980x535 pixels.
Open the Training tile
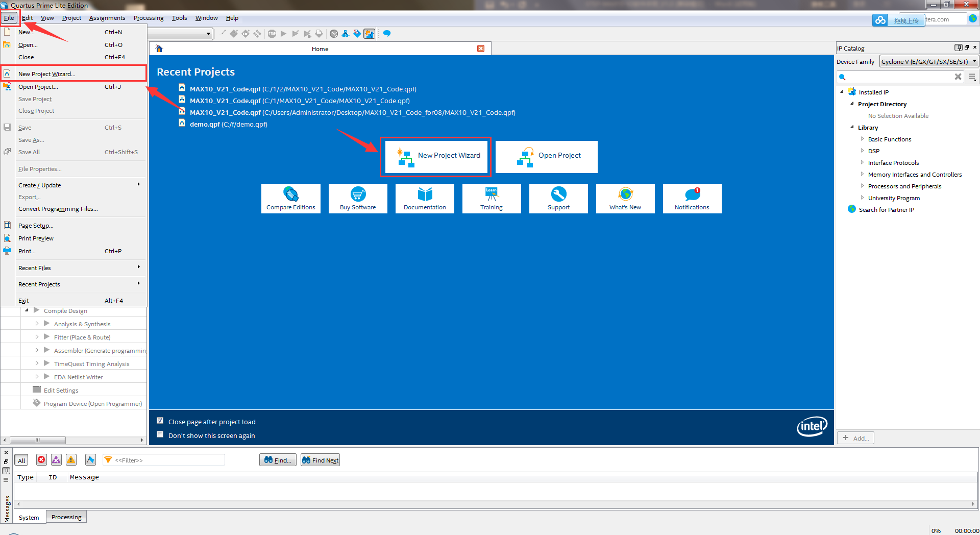pos(492,199)
